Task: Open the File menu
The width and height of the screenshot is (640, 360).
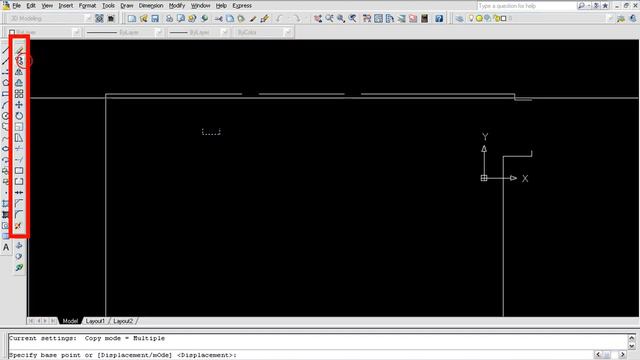Action: coord(16,6)
